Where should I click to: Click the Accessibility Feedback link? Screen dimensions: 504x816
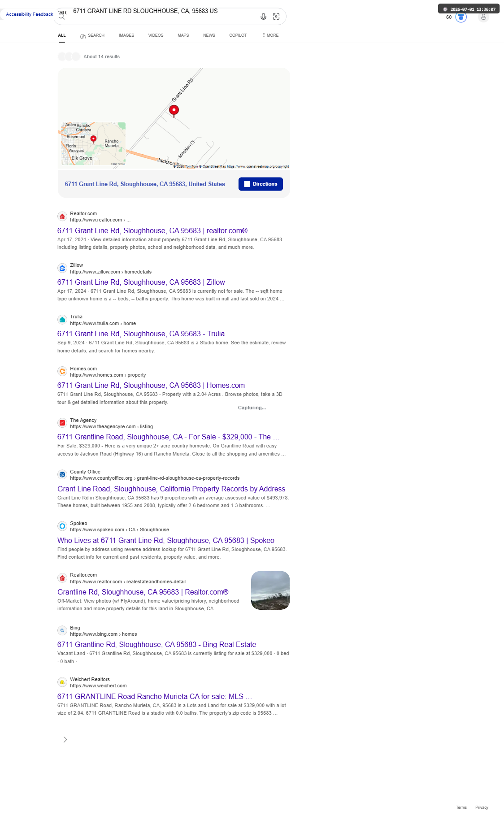30,14
